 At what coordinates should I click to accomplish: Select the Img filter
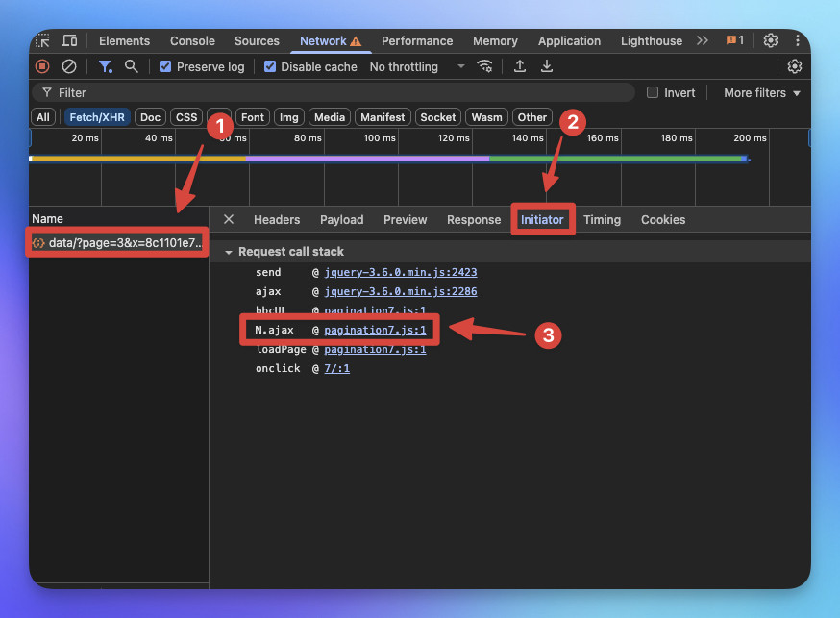pos(288,117)
